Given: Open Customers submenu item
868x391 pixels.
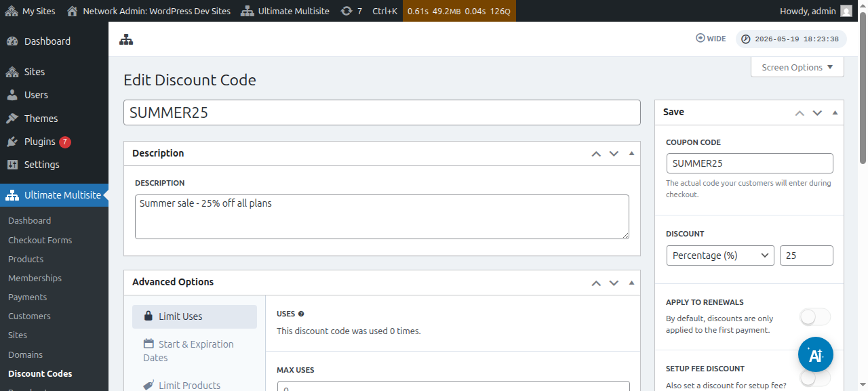Looking at the screenshot, I should (29, 316).
